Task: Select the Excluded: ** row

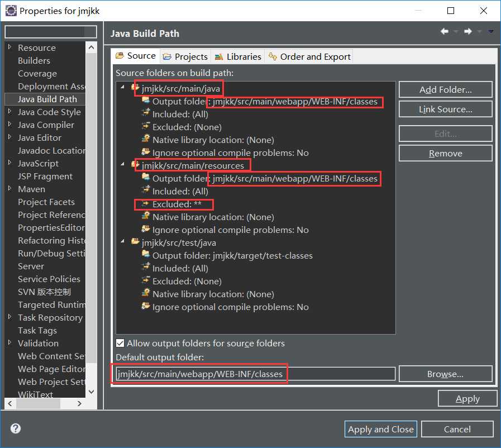Action: coord(177,204)
